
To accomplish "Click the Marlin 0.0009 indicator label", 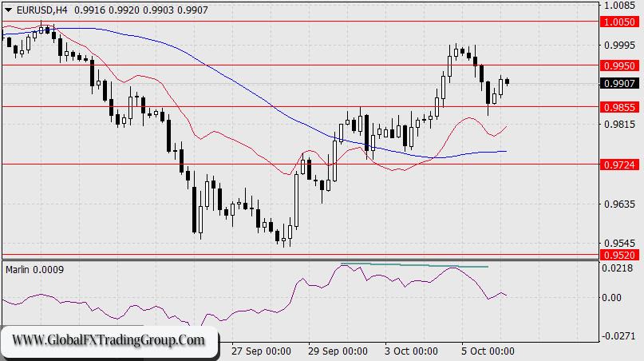I will pos(35,270).
